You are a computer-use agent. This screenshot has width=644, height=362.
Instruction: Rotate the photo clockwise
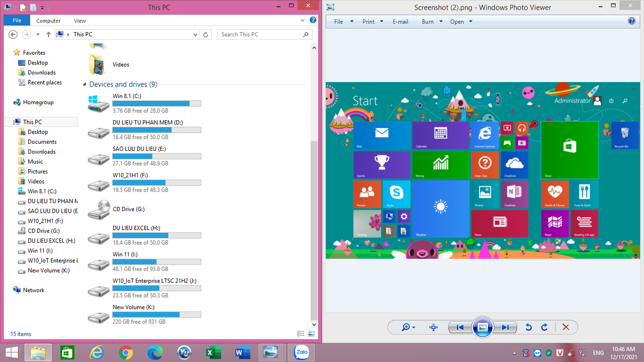[544, 327]
